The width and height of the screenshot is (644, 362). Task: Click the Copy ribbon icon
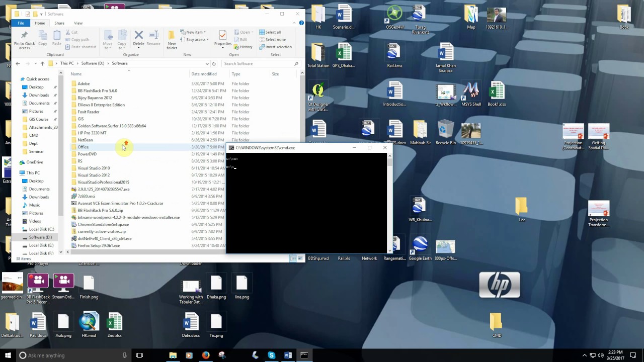pos(43,35)
